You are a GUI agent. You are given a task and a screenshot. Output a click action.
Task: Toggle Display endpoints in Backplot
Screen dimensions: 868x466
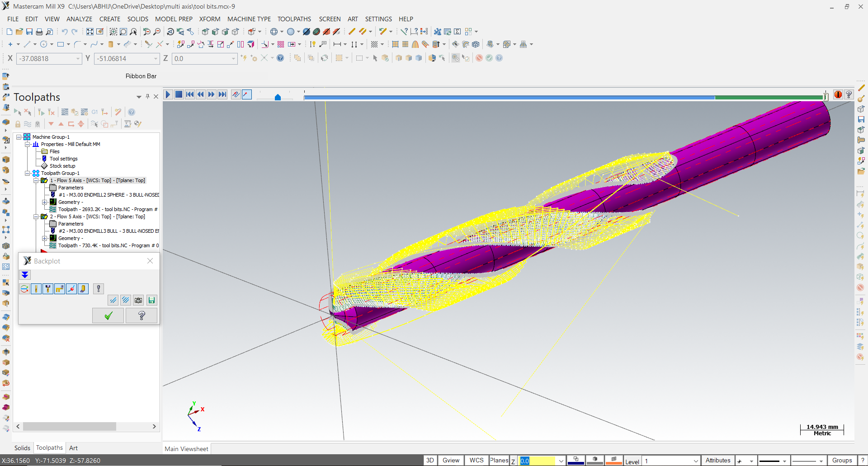[71, 289]
